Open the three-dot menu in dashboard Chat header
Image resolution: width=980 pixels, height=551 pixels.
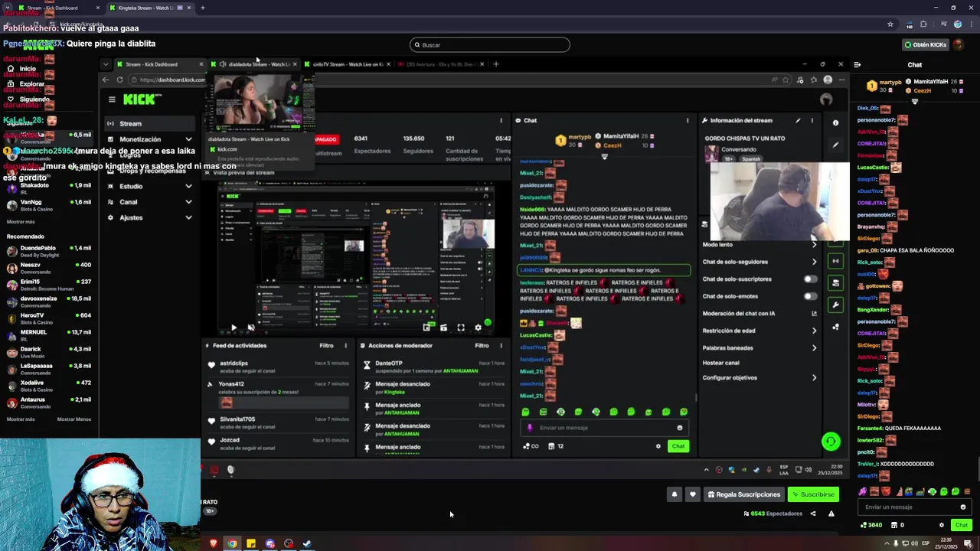[x=688, y=120]
